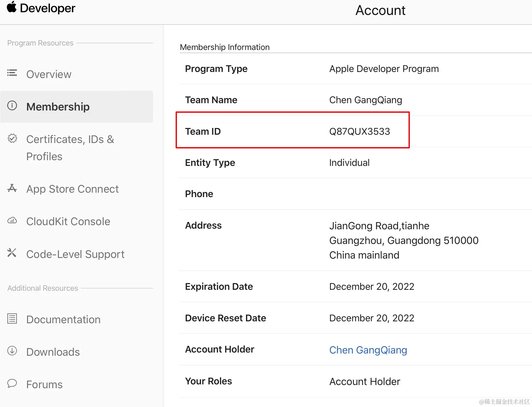The image size is (532, 407).
Task: Click the CloudKit Console cloud icon
Action: 12,220
